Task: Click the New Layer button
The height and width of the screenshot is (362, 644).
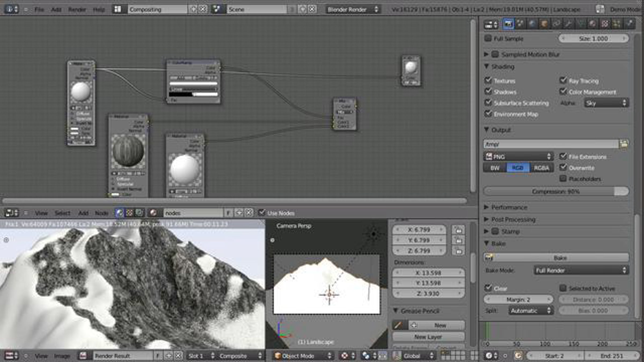Action: click(x=428, y=337)
